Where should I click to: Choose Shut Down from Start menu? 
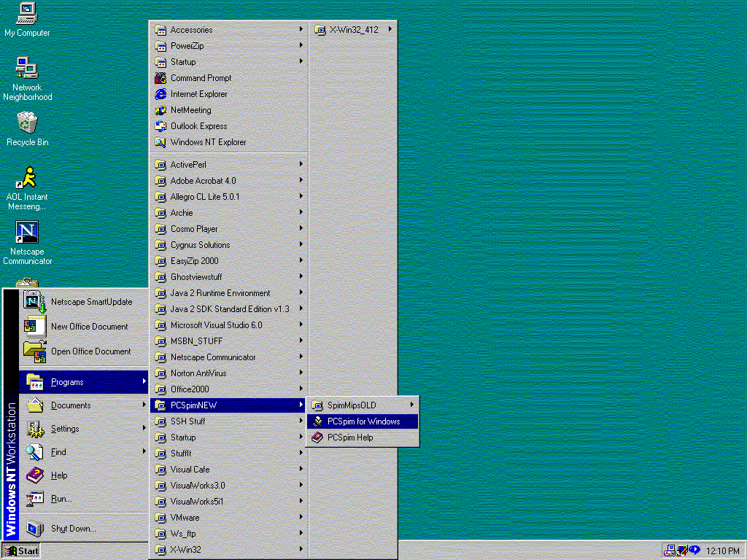[x=73, y=529]
